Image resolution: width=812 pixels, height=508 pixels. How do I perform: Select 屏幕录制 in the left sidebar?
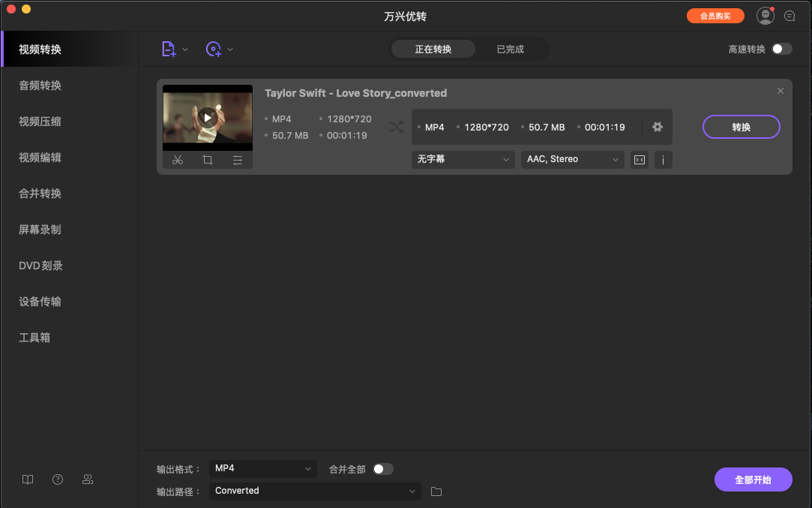click(x=39, y=229)
